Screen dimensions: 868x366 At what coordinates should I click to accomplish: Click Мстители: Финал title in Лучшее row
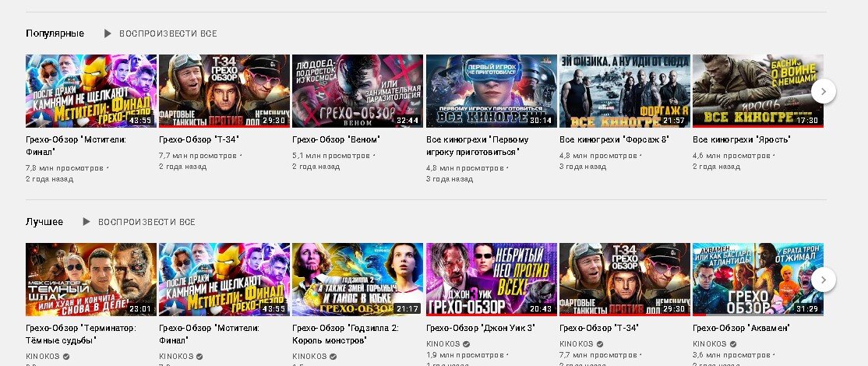(x=210, y=334)
